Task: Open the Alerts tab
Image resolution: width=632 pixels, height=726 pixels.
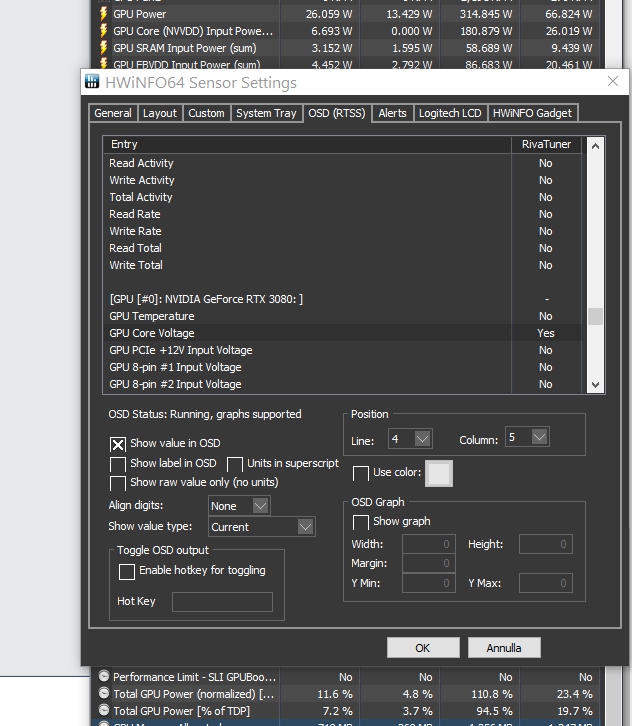Action: coord(392,113)
